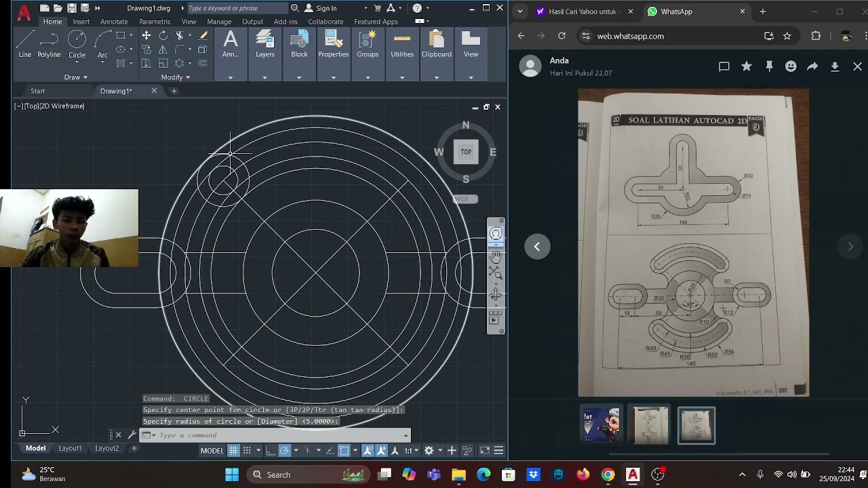This screenshot has width=868, height=488.
Task: Click the Rectangle tool icon
Action: pos(121,35)
